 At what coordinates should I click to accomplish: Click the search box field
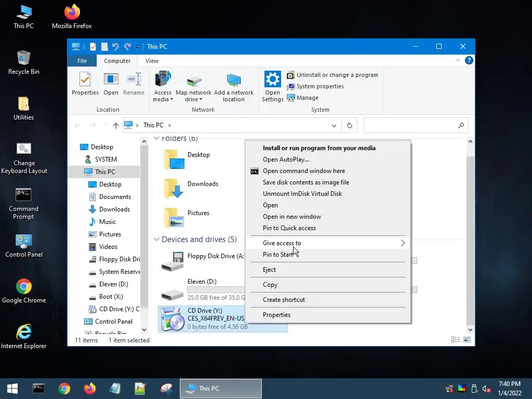416,125
